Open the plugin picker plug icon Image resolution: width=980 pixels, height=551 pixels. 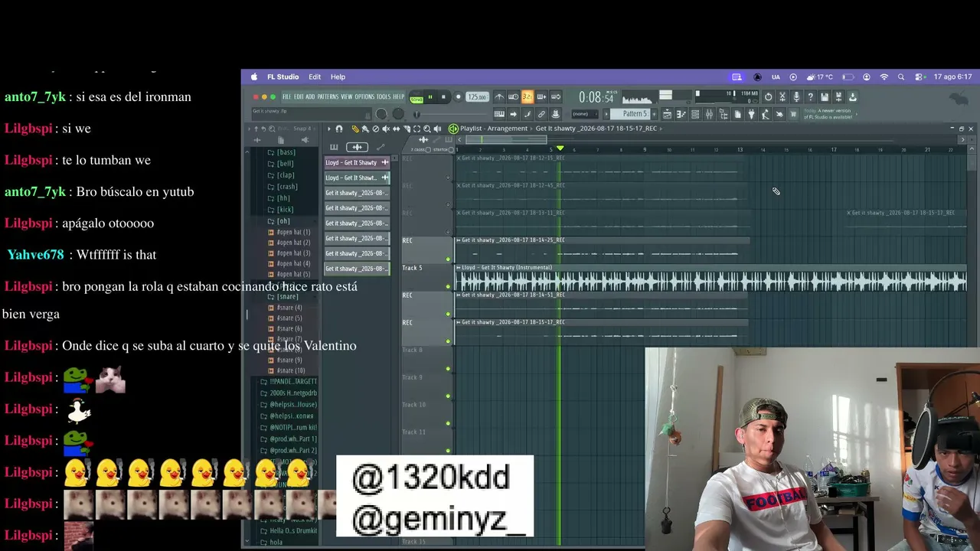[x=751, y=114]
